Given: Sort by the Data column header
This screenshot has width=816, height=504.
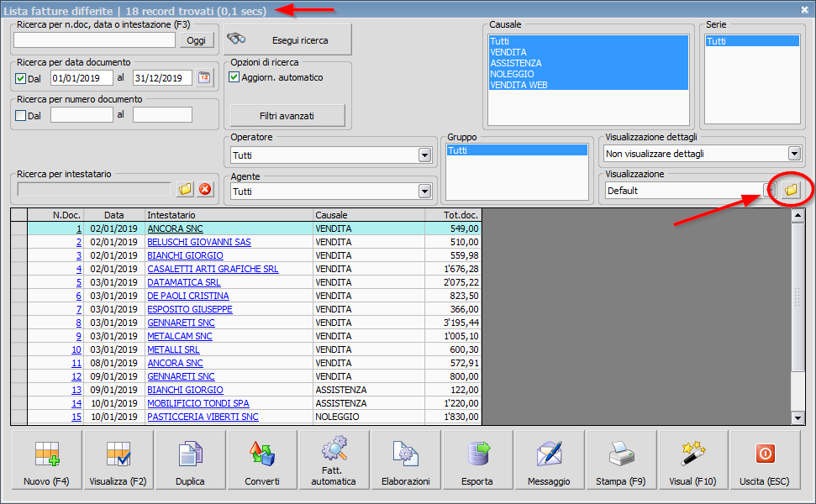Looking at the screenshot, I should pos(114,215).
